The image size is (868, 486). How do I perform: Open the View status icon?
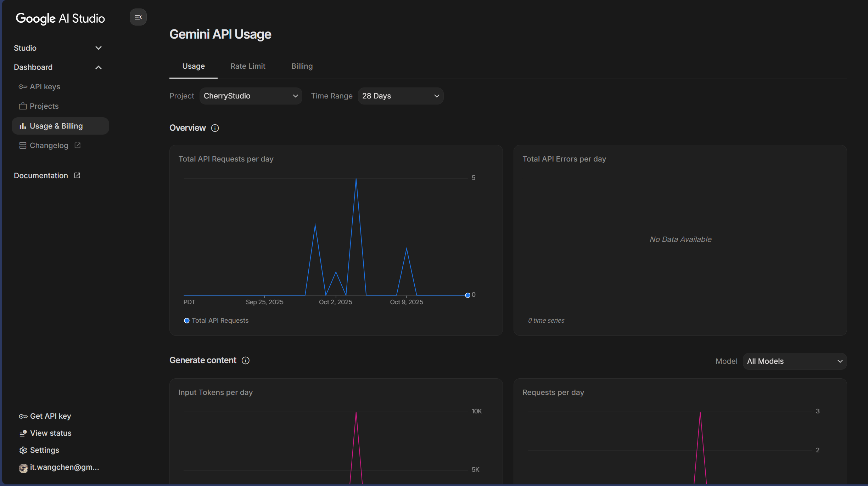pyautogui.click(x=23, y=433)
